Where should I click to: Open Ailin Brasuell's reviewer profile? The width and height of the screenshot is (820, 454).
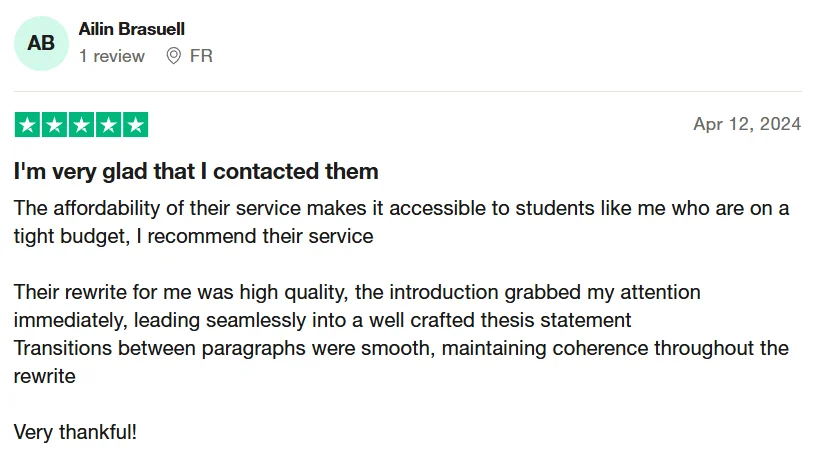(132, 29)
